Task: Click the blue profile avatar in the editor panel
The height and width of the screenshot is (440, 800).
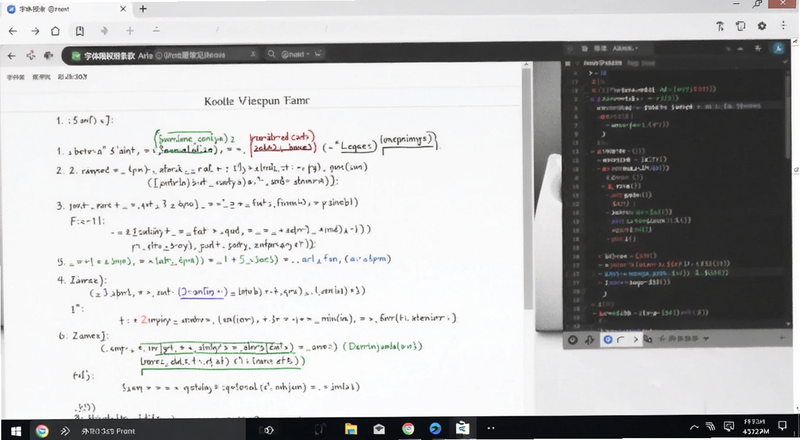Action: (779, 48)
